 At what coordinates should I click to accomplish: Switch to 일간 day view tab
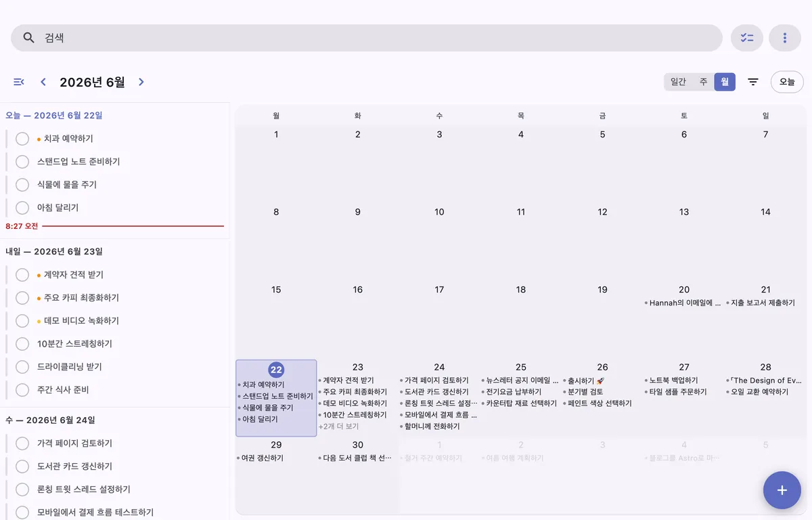678,82
